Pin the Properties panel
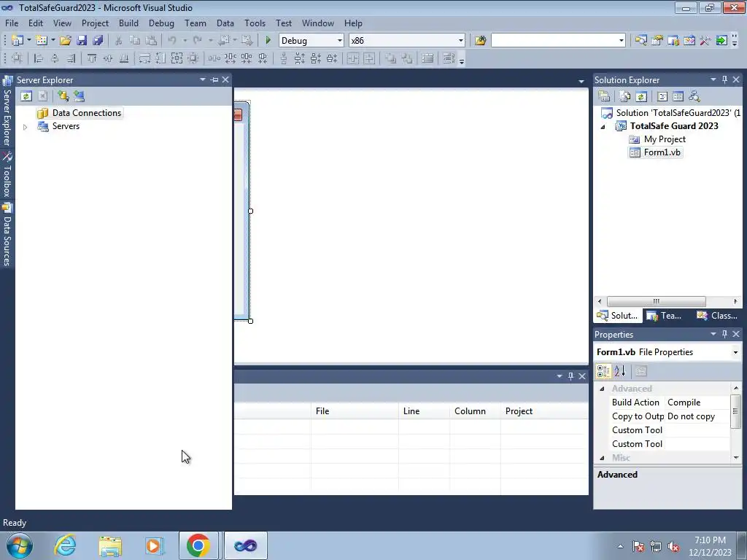The image size is (747, 560). pos(724,334)
